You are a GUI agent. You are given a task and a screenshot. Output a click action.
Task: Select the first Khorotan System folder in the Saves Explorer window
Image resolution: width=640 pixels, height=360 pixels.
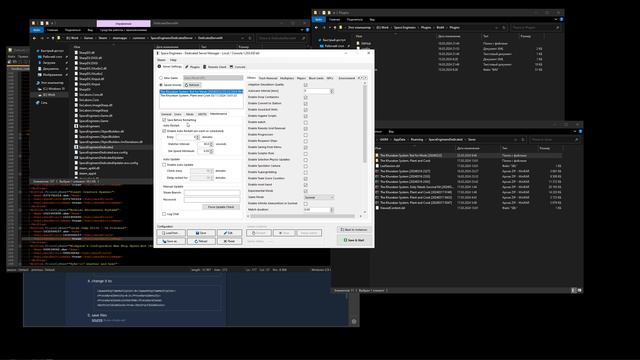[x=411, y=156]
